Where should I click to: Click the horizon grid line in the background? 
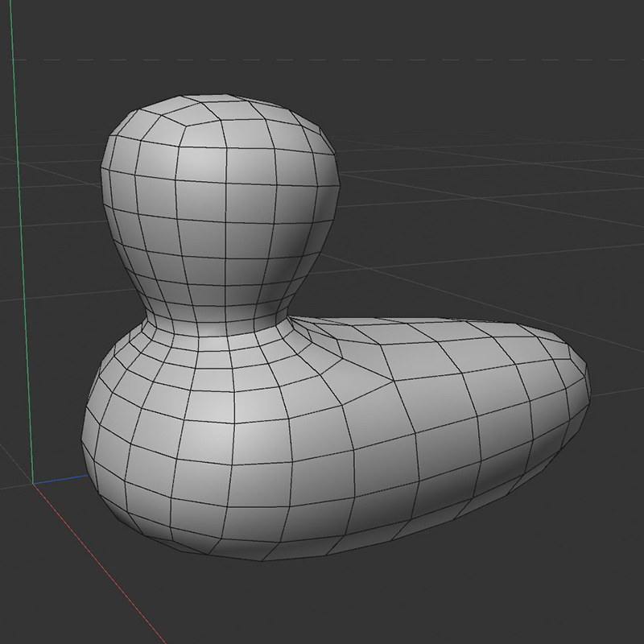pos(483,58)
